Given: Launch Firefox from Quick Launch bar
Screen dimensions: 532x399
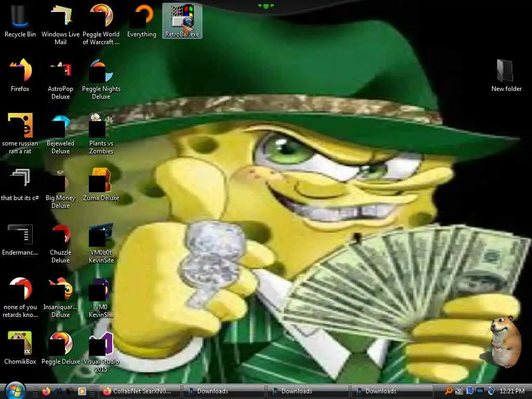Looking at the screenshot, I should pyautogui.click(x=46, y=391).
